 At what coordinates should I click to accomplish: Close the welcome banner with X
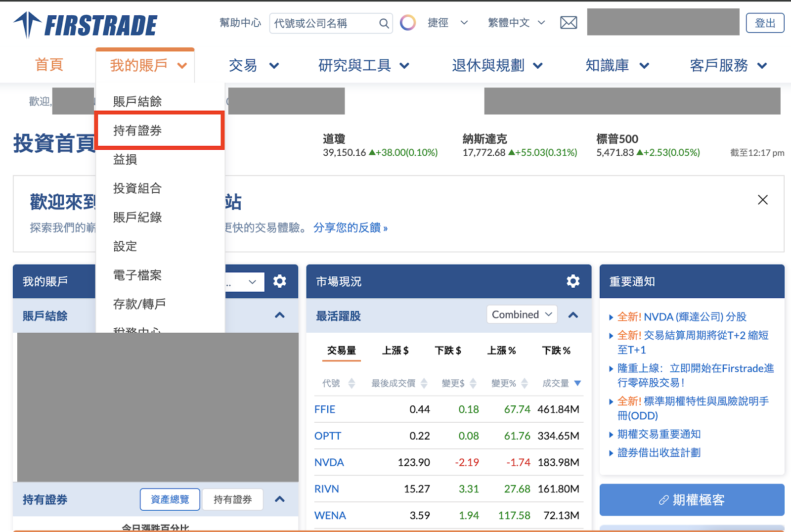tap(763, 200)
